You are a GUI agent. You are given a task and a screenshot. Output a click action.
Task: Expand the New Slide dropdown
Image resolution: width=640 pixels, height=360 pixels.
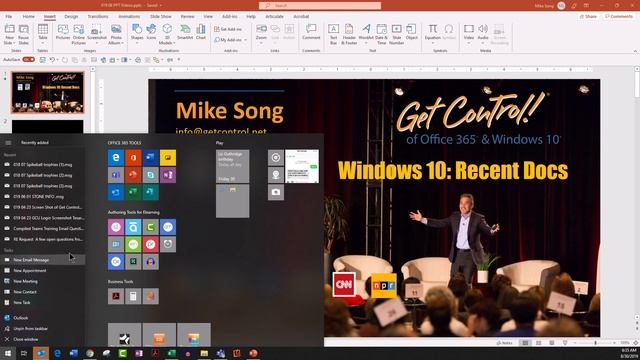[x=9, y=43]
